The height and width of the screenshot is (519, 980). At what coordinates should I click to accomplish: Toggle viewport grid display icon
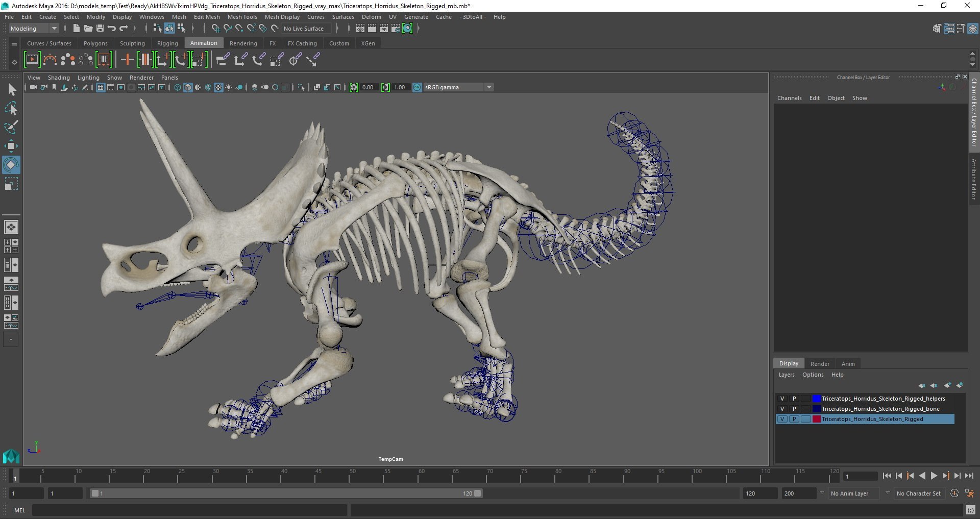pyautogui.click(x=101, y=87)
